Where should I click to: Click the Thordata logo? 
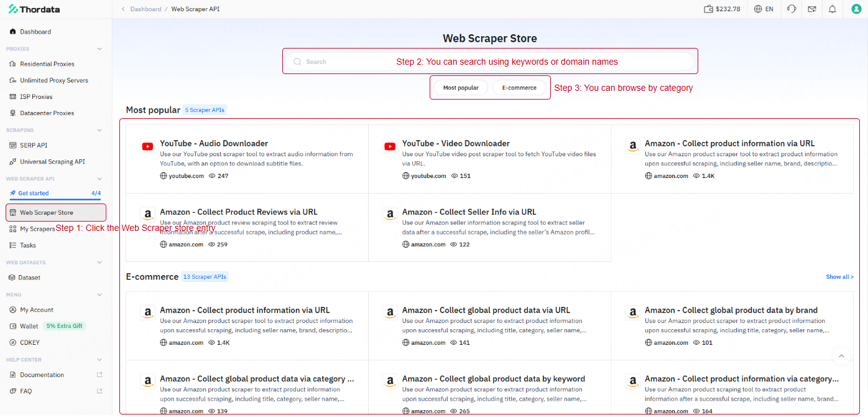click(35, 9)
